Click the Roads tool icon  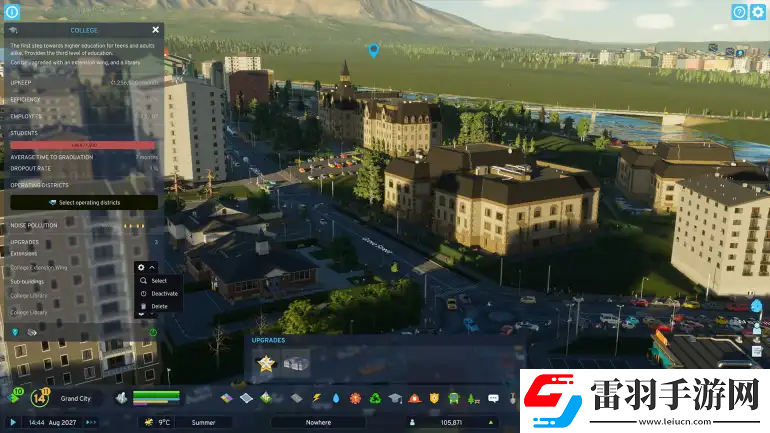(x=296, y=398)
